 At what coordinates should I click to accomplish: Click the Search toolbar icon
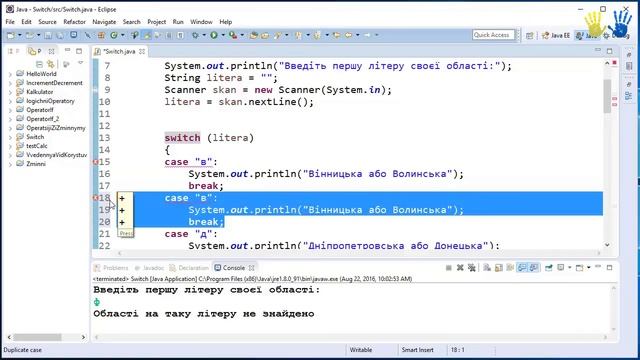tap(278, 36)
